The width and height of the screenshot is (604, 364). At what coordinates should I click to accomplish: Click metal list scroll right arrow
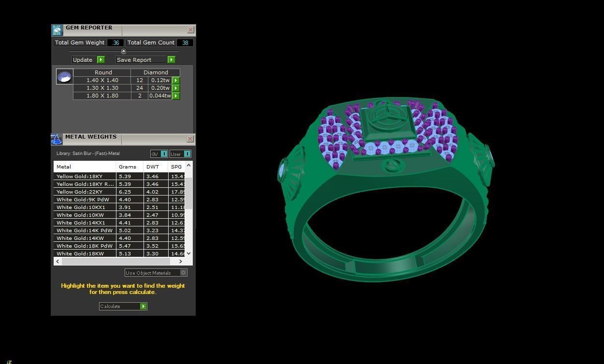181,261
